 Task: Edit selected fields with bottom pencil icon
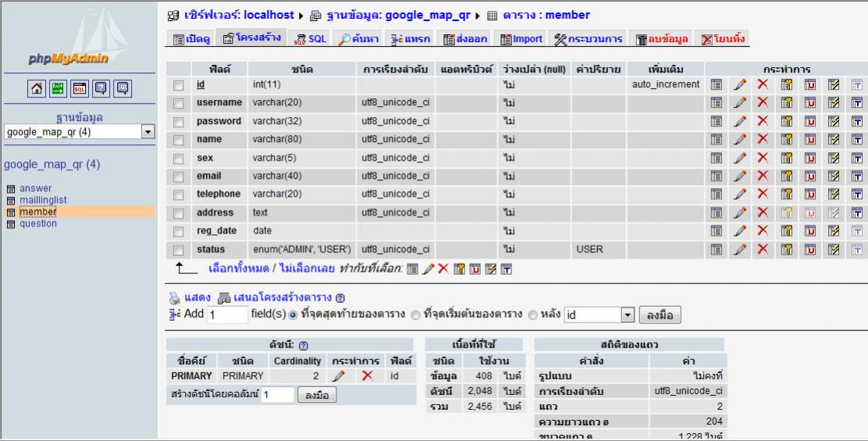tap(428, 269)
